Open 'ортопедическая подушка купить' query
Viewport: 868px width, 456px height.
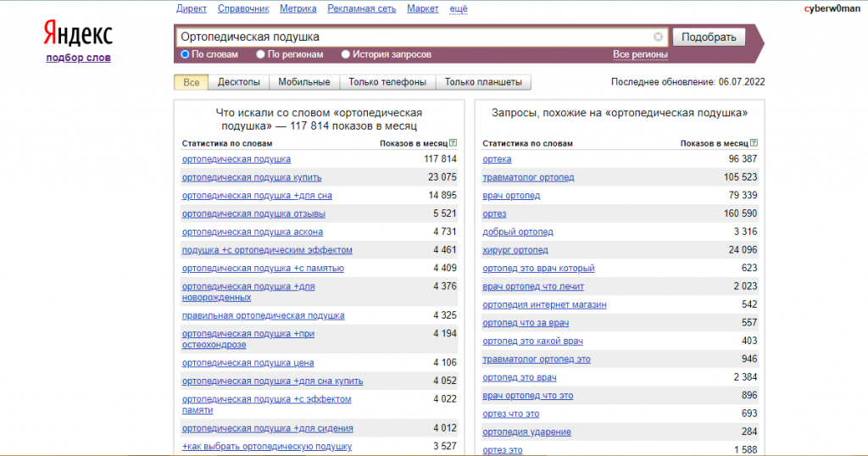coord(252,178)
